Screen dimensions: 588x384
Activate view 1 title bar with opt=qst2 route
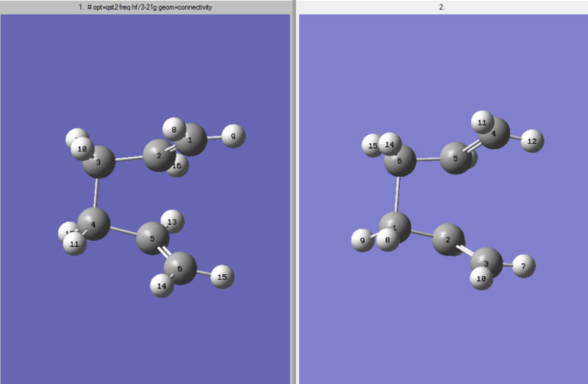point(145,7)
